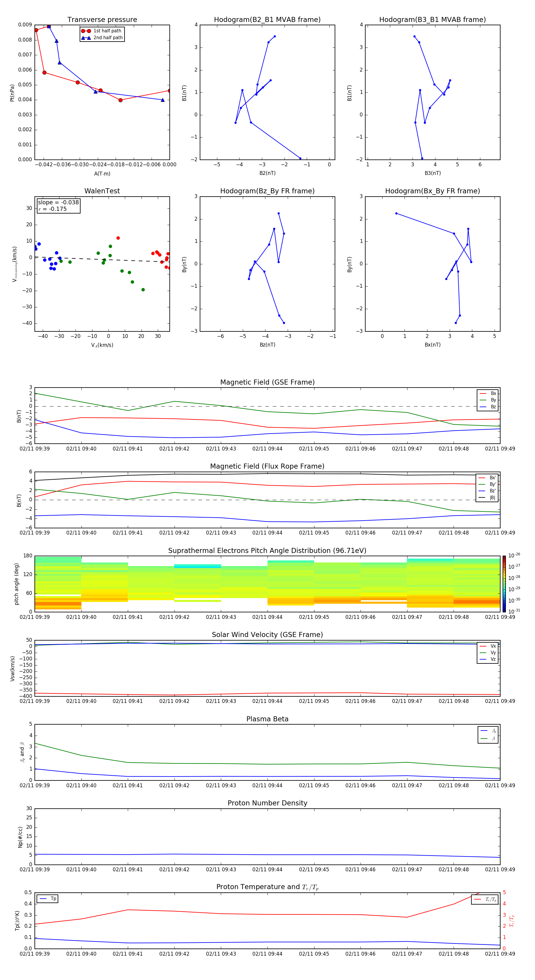Click '02/11 09:49' tick under Proton Temperature plot
535x980 pixels.
500,954
